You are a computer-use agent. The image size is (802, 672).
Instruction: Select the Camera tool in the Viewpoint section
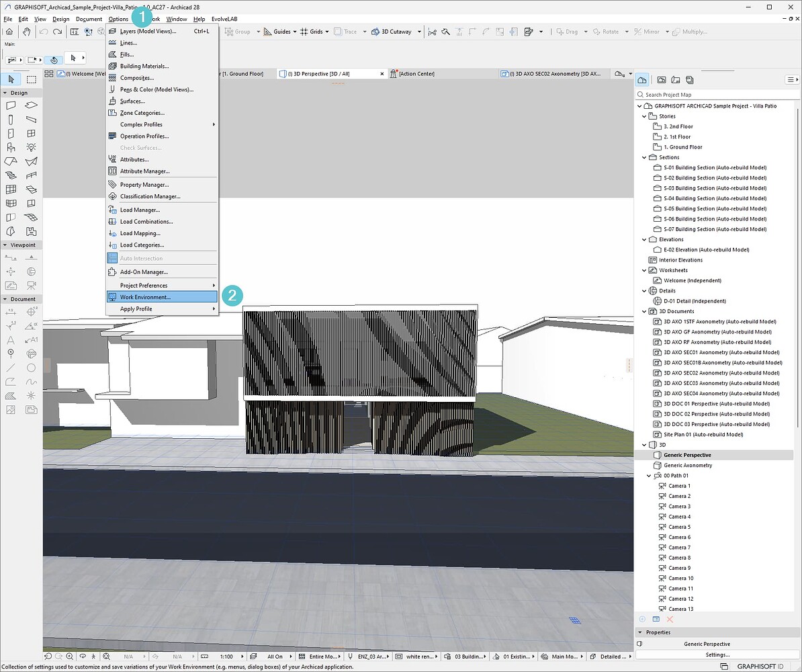coord(31,285)
